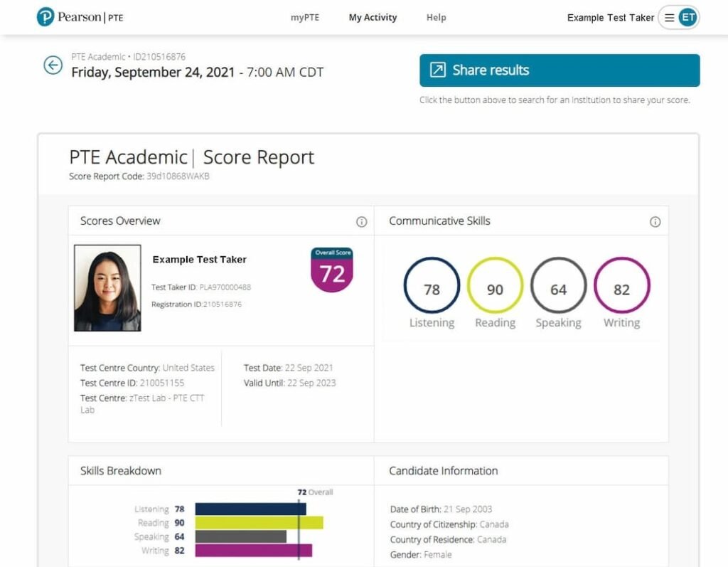Open info icon in Scores Overview header
Viewport: 728px width, 567px height.
click(x=361, y=222)
